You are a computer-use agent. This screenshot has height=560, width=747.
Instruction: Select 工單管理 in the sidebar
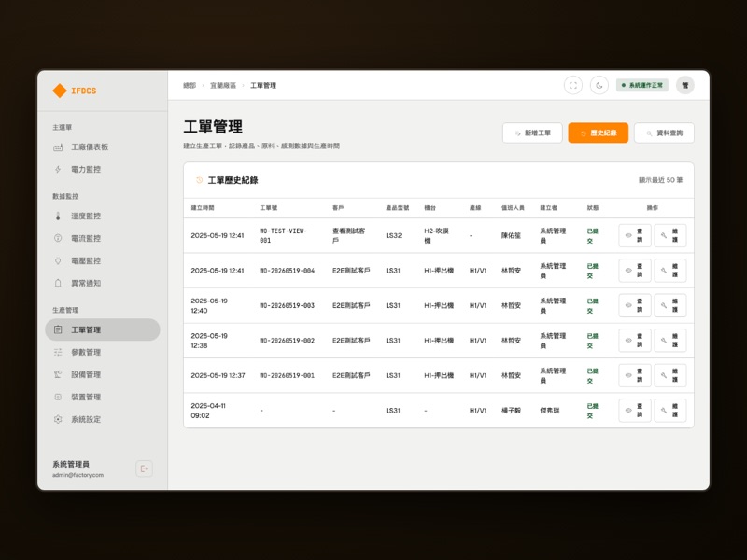[x=102, y=330]
